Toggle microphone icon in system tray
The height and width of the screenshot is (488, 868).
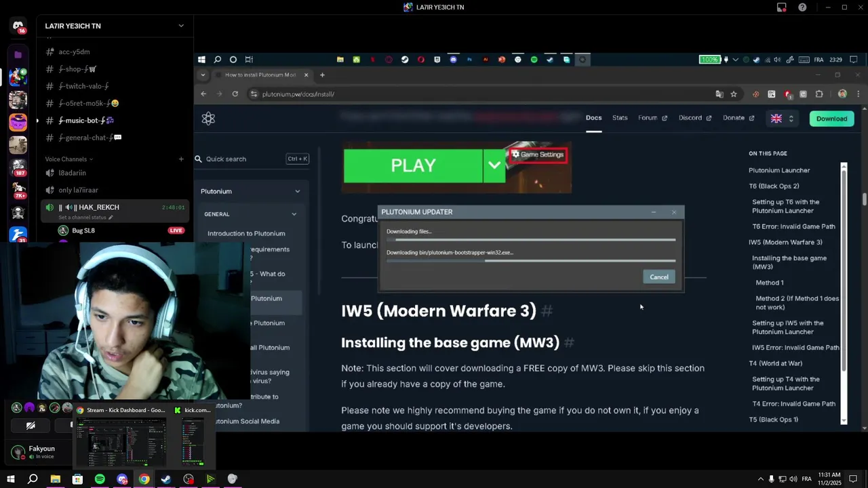tap(771, 479)
